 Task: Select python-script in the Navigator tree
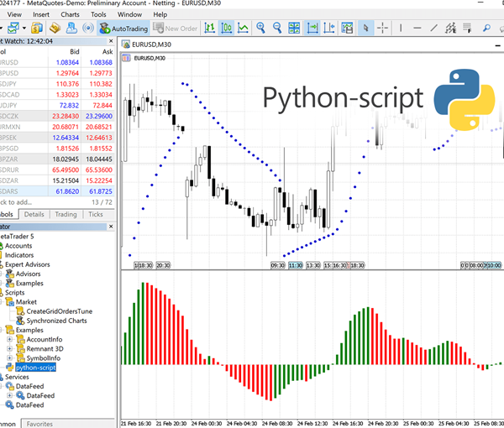pos(35,368)
